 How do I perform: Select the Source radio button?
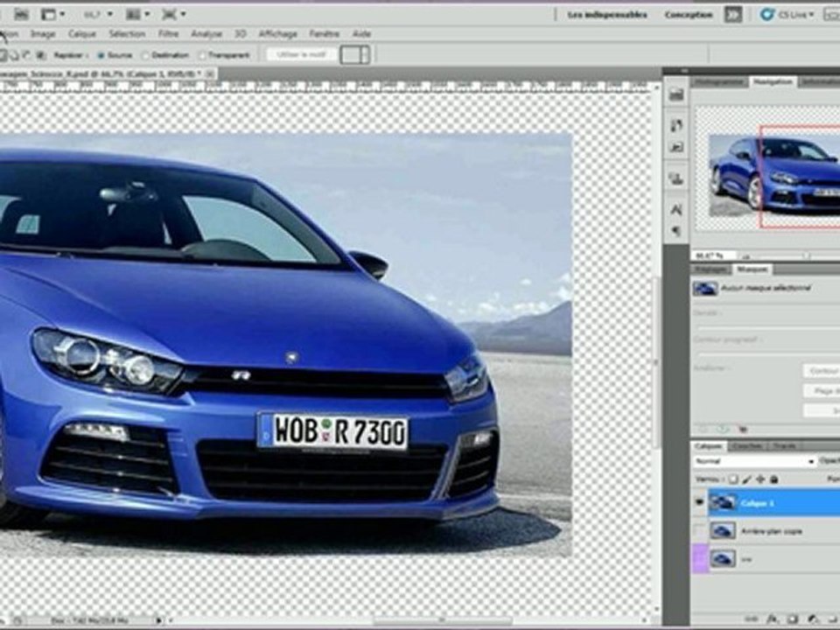click(100, 55)
